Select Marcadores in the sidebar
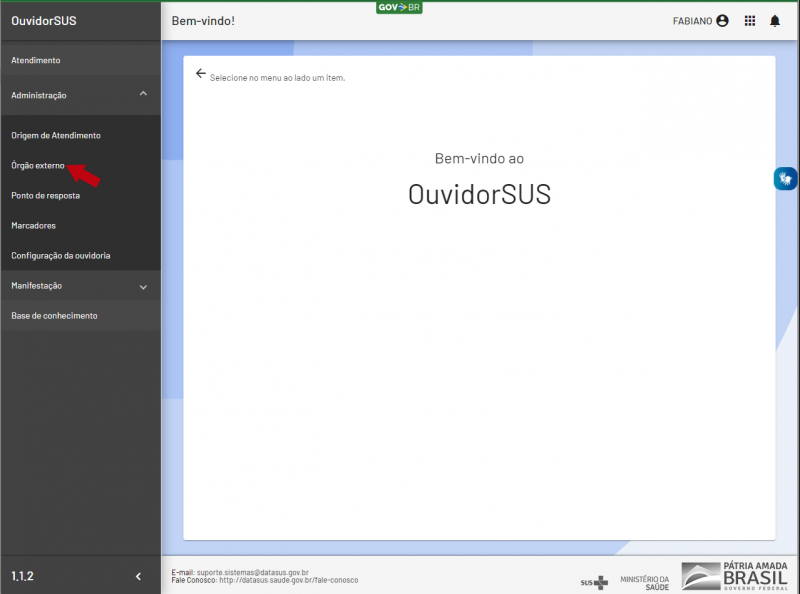The image size is (800, 594). click(x=33, y=225)
